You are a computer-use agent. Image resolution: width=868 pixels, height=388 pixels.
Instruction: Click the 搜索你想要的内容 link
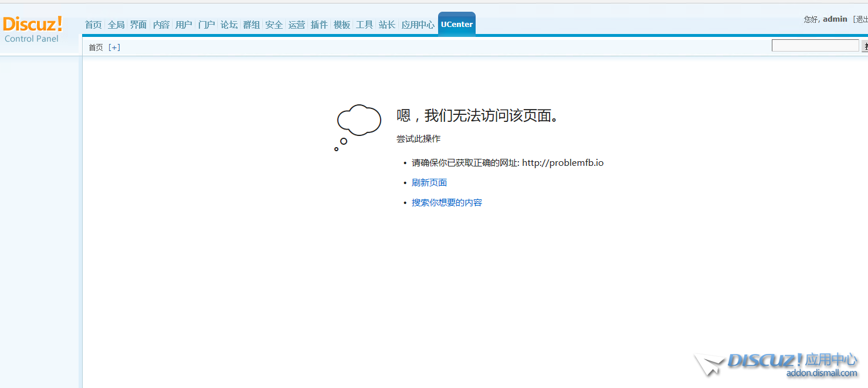coord(447,203)
